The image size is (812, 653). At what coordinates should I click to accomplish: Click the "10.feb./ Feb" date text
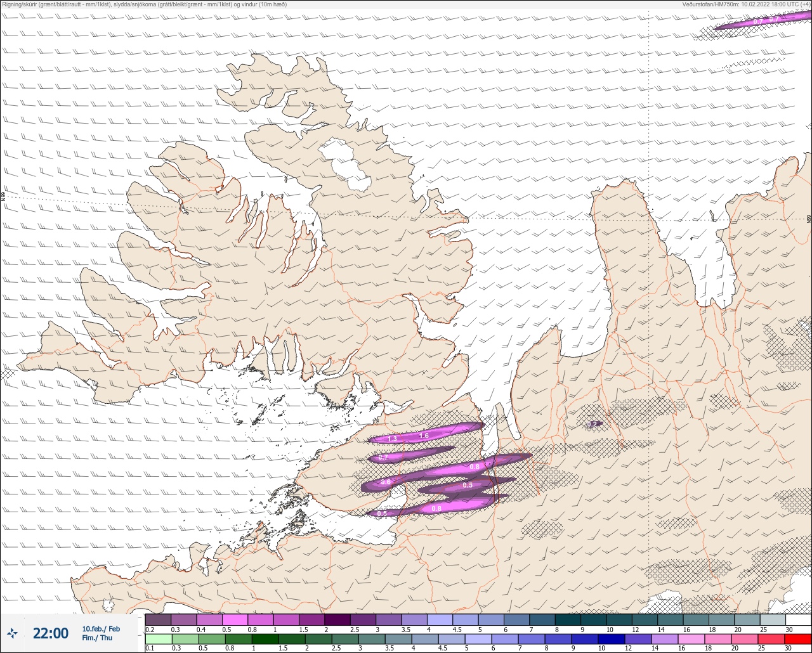[x=101, y=629]
